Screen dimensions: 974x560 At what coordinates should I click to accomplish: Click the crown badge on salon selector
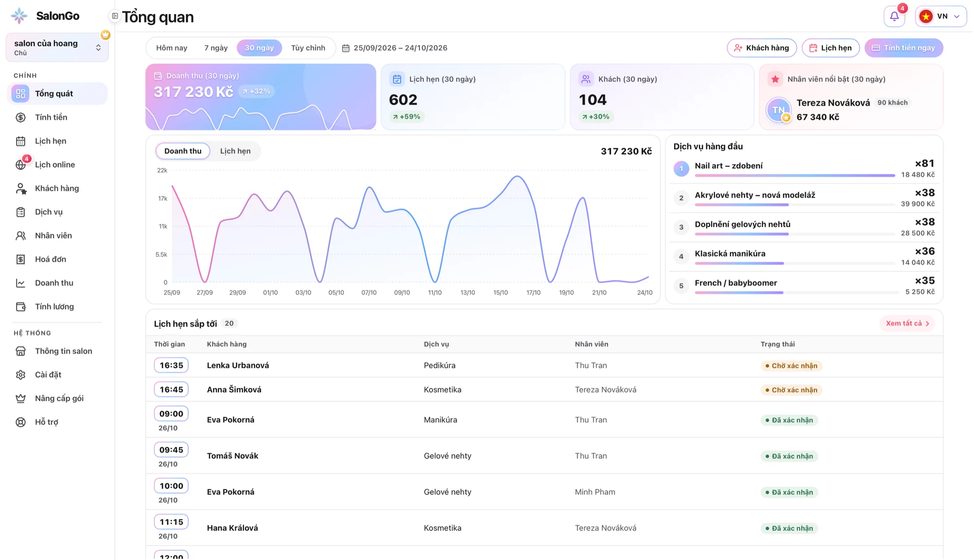(105, 35)
